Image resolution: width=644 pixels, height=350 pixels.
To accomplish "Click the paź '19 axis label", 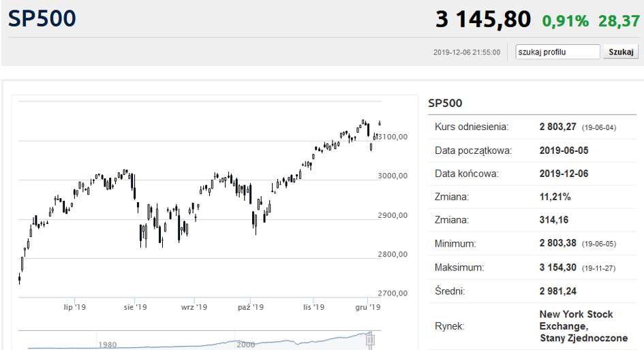I will click(x=251, y=307).
